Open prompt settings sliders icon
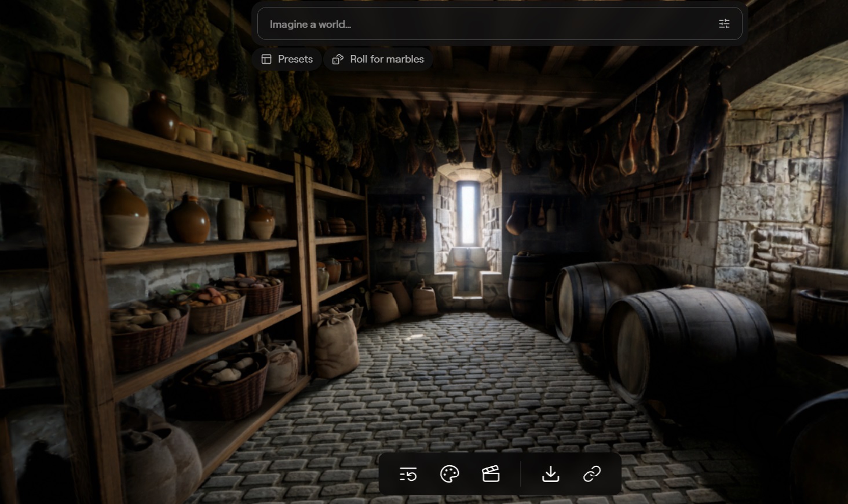This screenshot has width=848, height=504. [724, 24]
